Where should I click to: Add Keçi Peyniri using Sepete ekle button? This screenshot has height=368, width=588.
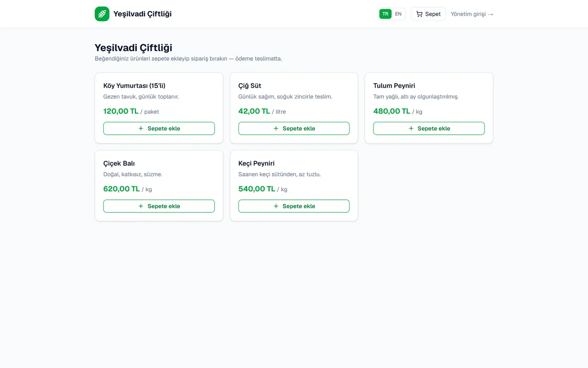pyautogui.click(x=294, y=206)
